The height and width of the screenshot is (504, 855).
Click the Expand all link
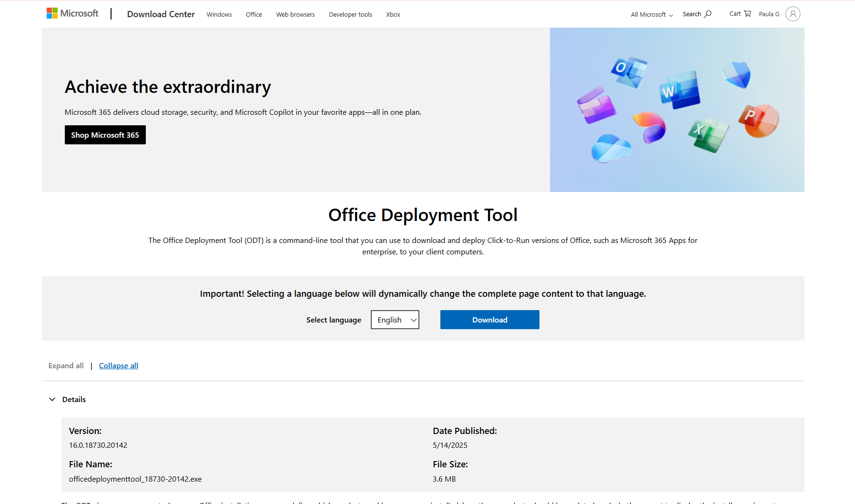click(x=66, y=365)
